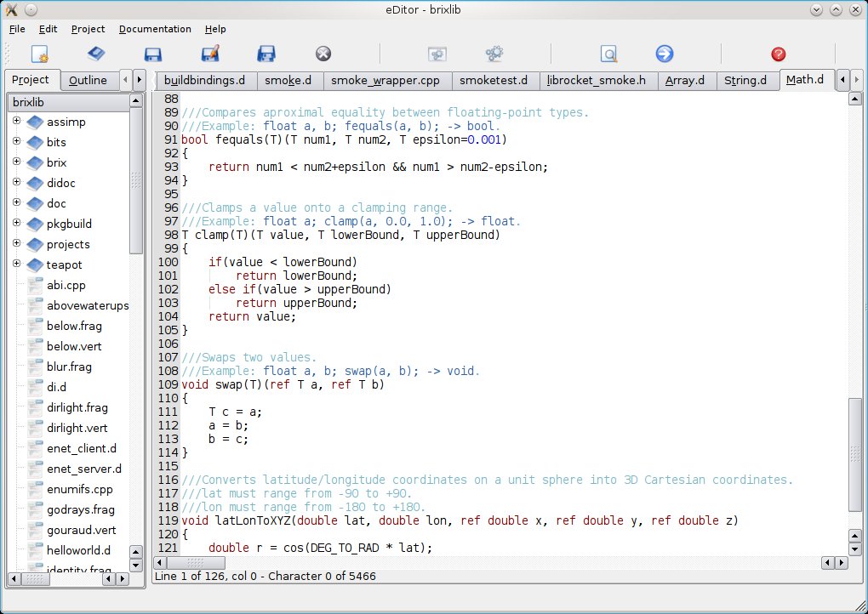Click the code editor vertical scrollbar thumb
The width and height of the screenshot is (868, 614).
855,454
